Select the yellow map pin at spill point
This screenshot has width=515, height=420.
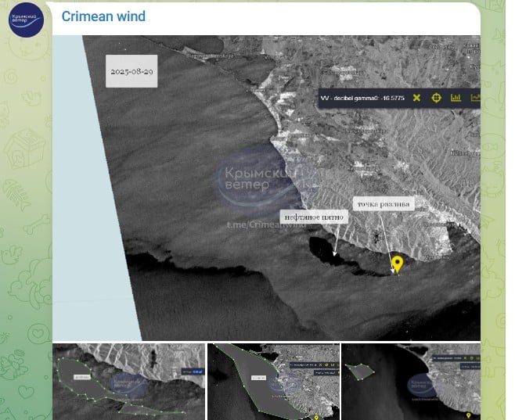(397, 264)
